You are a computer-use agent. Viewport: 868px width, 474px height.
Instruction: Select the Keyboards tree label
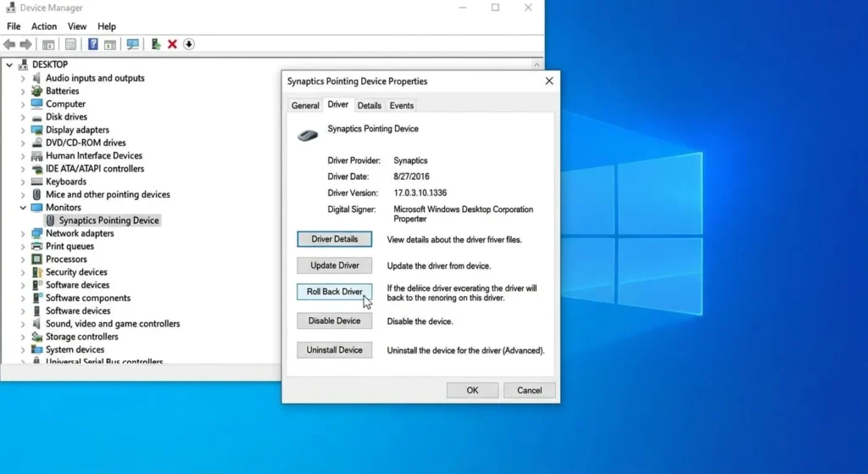pos(66,181)
